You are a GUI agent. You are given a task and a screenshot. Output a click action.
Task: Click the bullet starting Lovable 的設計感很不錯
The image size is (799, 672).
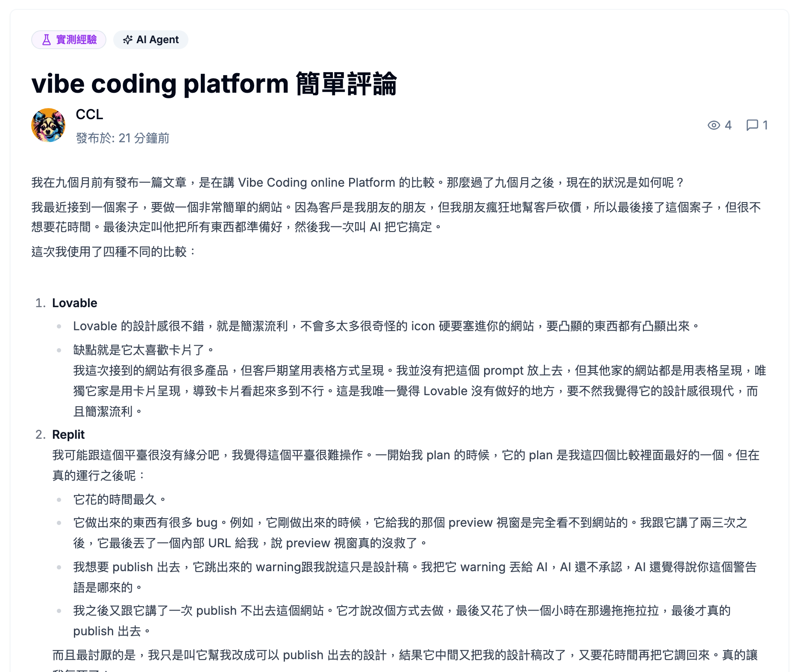point(387,326)
